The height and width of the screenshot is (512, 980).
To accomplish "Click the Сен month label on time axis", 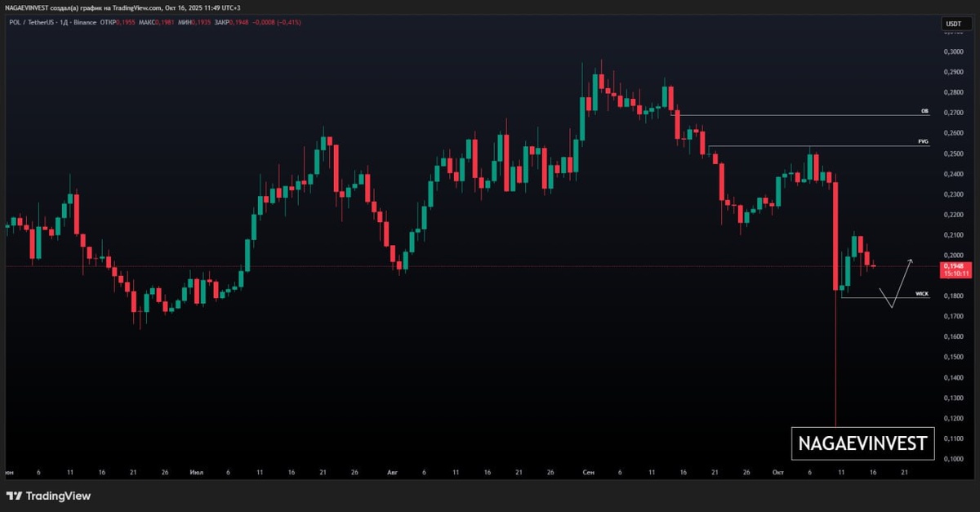I will click(588, 472).
